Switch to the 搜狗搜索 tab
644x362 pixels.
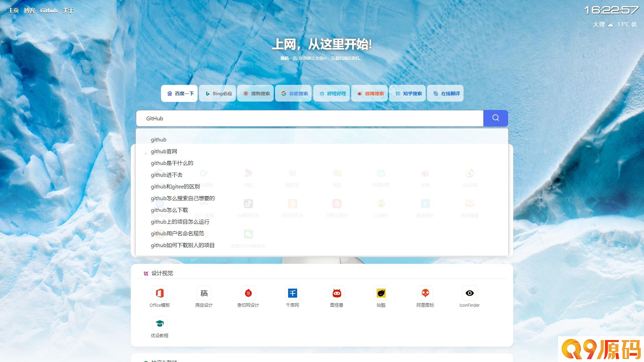coord(256,94)
